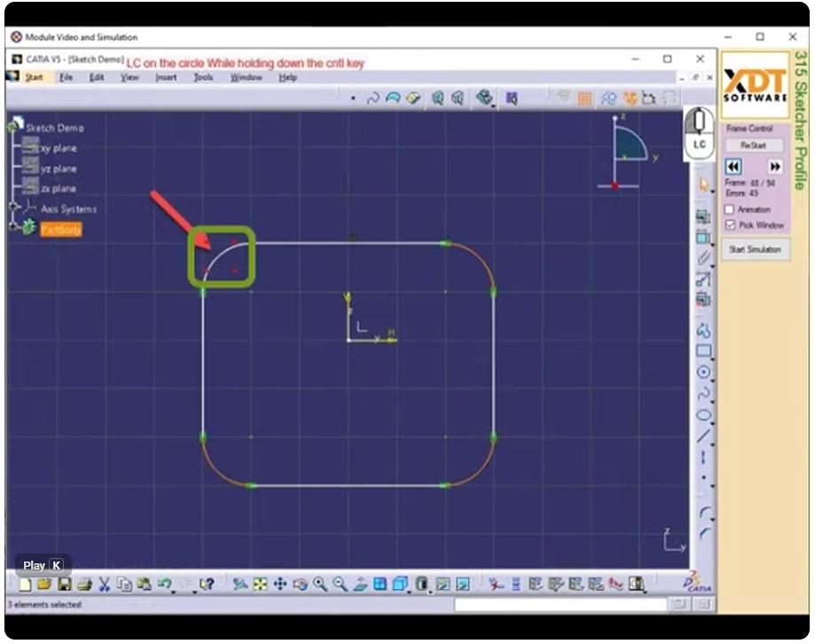The width and height of the screenshot is (815, 644).
Task: Click the New document icon
Action: pos(25,585)
